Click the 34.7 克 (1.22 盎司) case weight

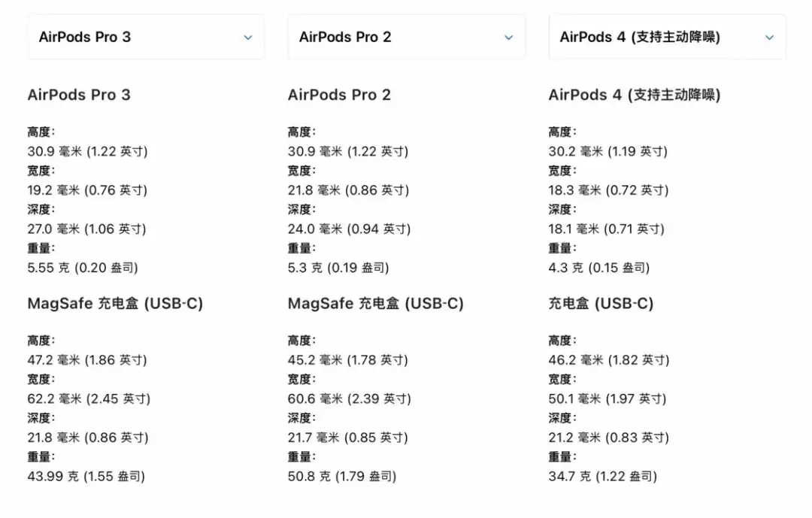pos(602,476)
